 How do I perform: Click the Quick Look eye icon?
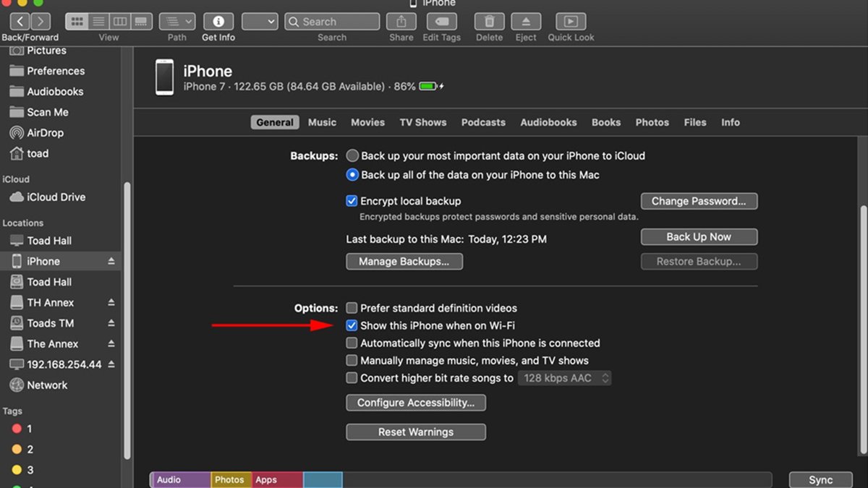pyautogui.click(x=571, y=22)
